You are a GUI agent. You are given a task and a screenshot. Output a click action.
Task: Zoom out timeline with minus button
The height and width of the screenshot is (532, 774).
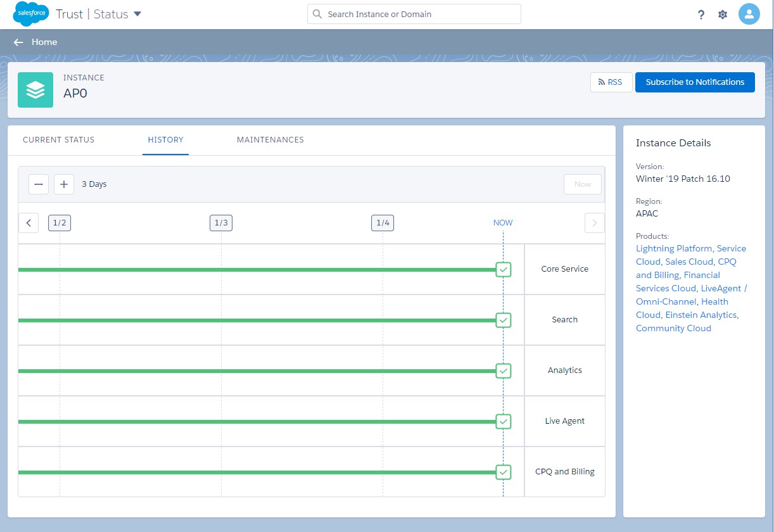pos(39,184)
